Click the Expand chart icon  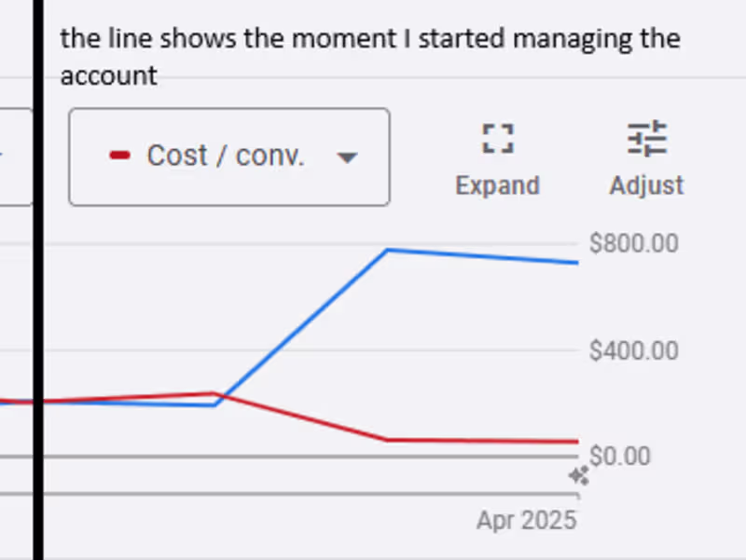497,140
